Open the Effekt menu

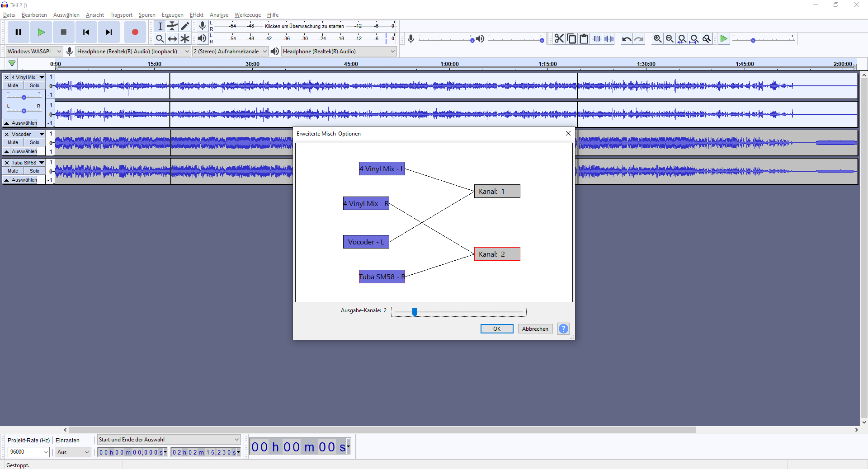click(196, 15)
